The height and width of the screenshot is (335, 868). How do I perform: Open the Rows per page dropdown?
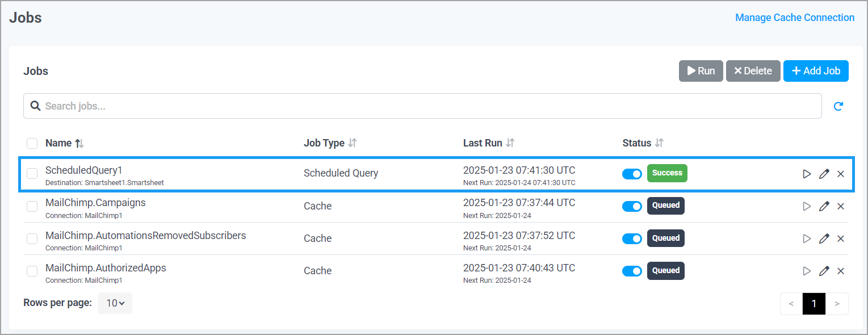point(115,303)
